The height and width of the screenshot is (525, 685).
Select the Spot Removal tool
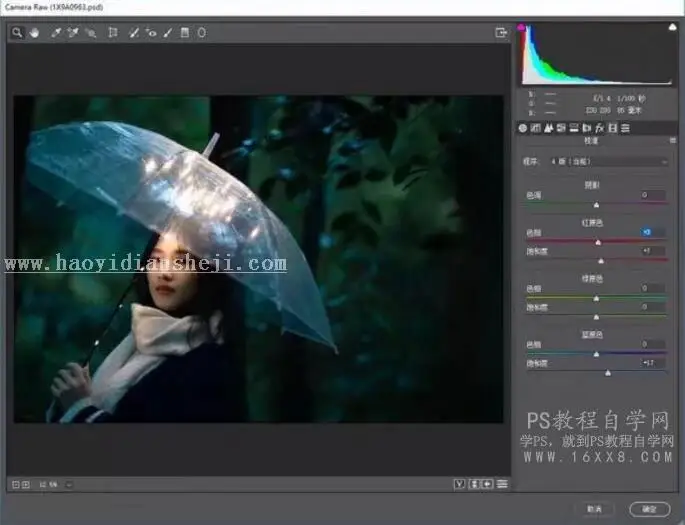134,33
